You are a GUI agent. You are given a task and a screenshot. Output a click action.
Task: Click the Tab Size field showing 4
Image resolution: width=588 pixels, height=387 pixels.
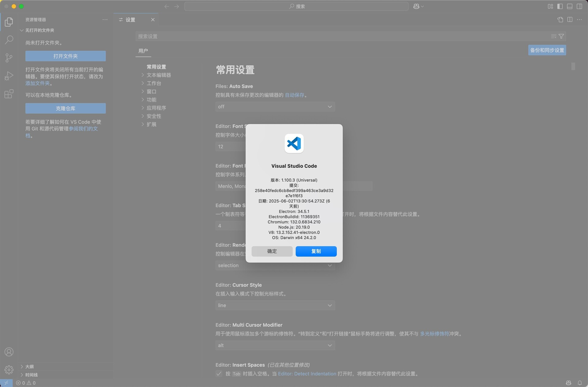(x=230, y=226)
